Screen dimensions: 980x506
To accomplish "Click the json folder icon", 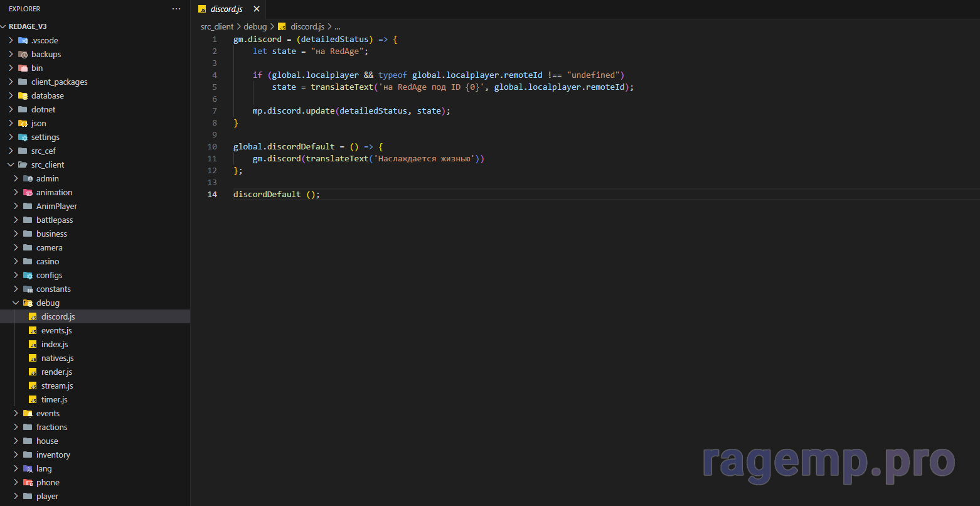I will [x=23, y=123].
